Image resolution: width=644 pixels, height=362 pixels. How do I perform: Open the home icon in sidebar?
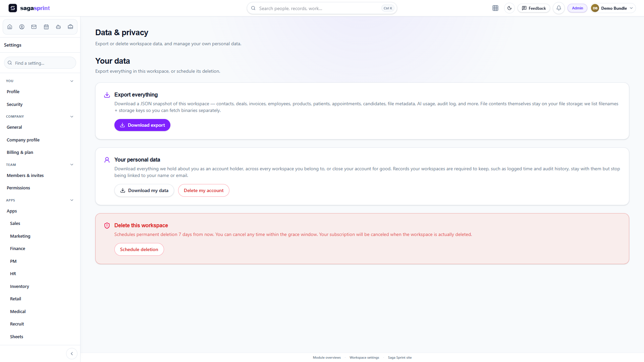coord(10,27)
